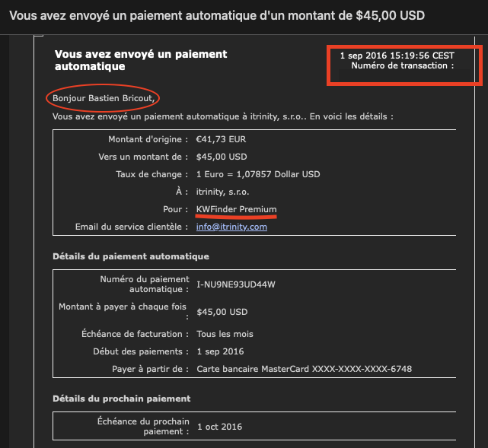Screen dimensions: 488x448
Task: Click the recurring amount $45,00 USD per billing
Action: point(222,312)
